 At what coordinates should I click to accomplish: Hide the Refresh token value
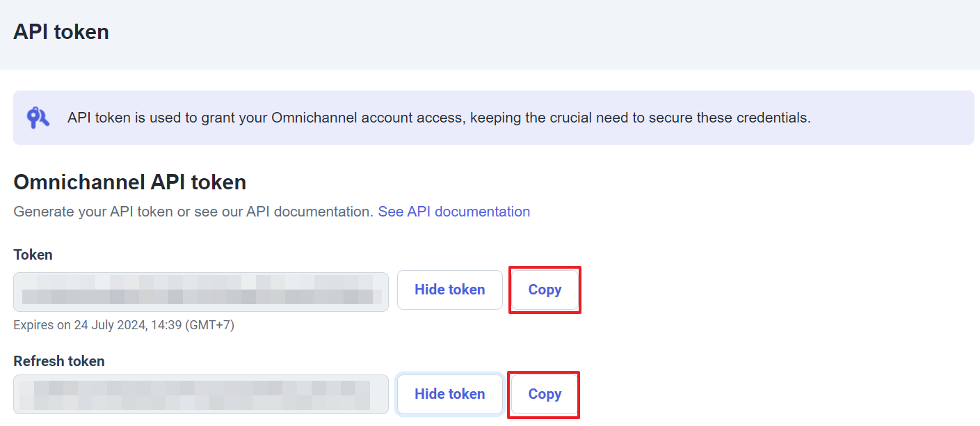[x=450, y=394]
